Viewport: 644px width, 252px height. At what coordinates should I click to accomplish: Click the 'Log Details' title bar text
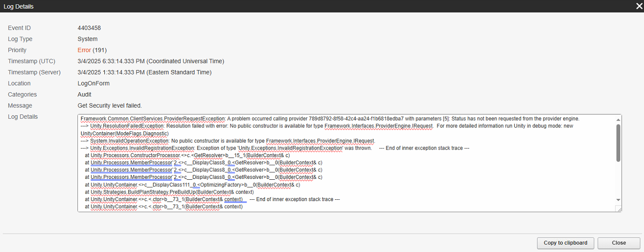click(x=18, y=7)
